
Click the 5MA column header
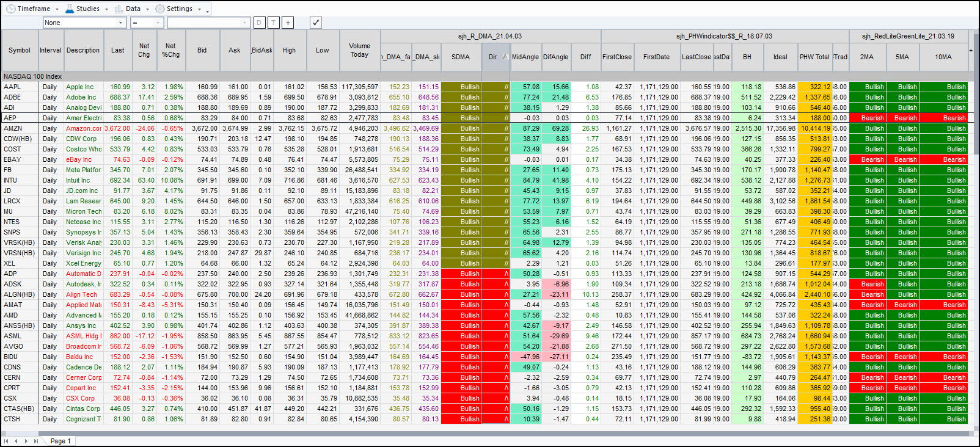(902, 57)
